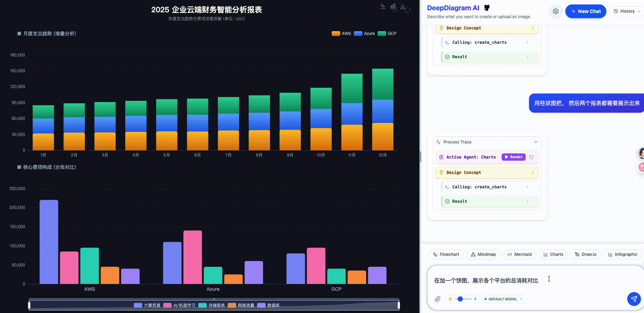Switch chart to bar view icon

pos(393,7)
